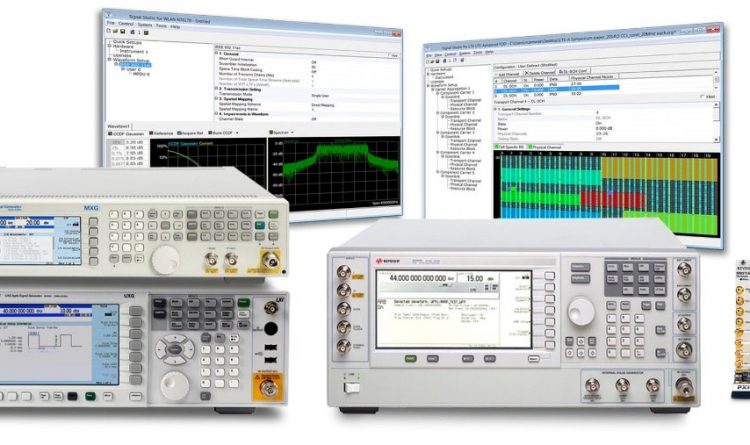
Task: Click properties panel scrollbar in LTE window
Action: 716,121
